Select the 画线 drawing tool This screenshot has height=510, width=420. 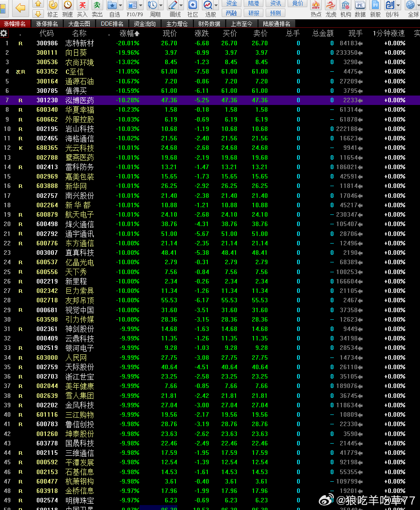pyautogui.click(x=173, y=9)
